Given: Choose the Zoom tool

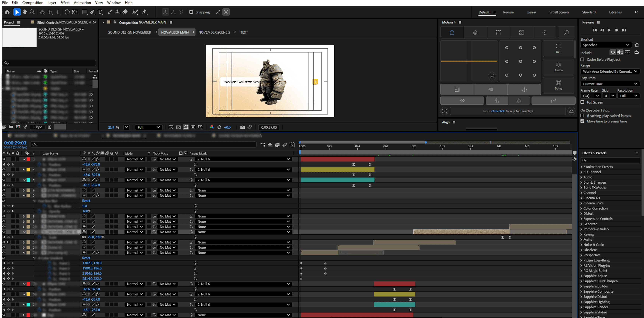Looking at the screenshot, I should tap(32, 12).
